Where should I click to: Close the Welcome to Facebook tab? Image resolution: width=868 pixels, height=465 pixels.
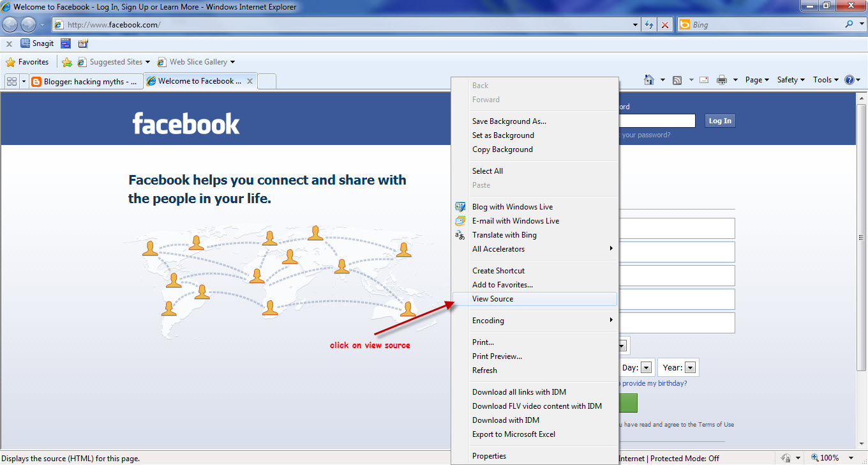point(250,81)
